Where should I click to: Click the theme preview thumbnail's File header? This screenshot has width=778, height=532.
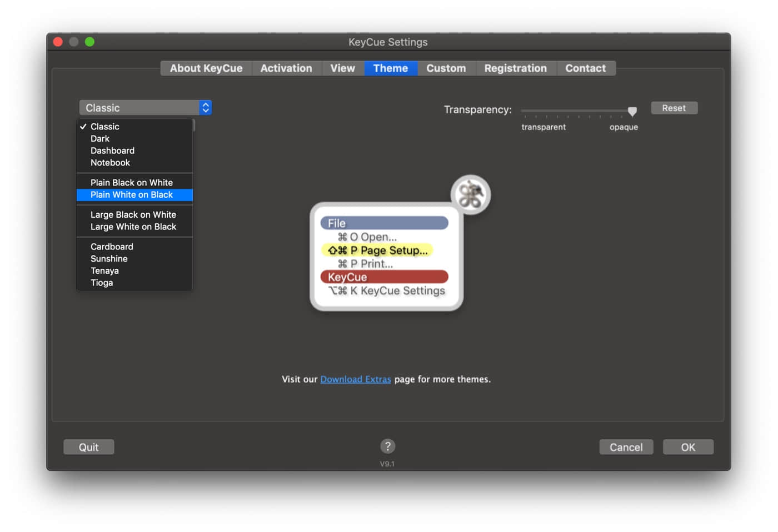click(x=384, y=223)
